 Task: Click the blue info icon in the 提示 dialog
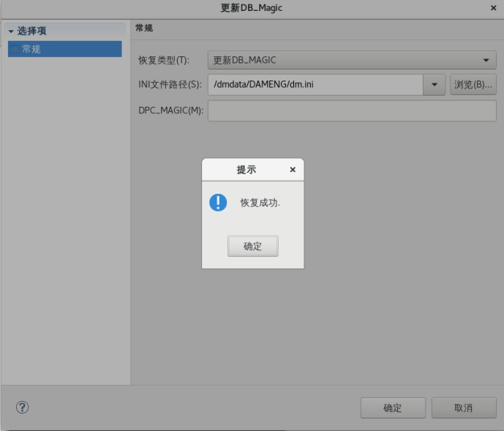[218, 203]
